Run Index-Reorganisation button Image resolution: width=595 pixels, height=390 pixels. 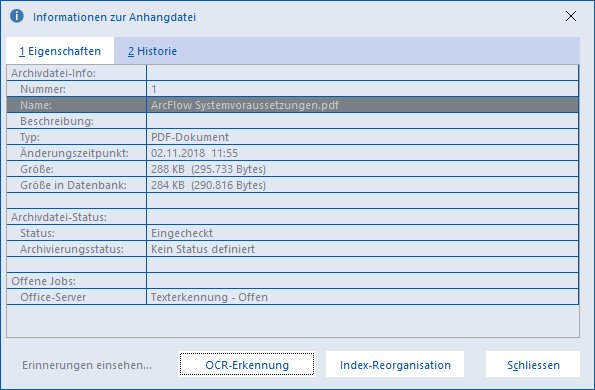[x=395, y=365]
